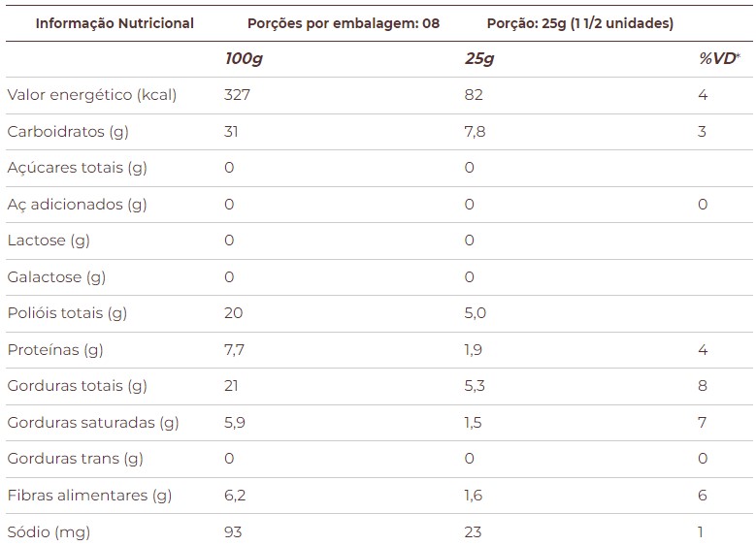756x546 pixels.
Task: Click the 'Carboidratos (g)' row label
Action: point(68,132)
